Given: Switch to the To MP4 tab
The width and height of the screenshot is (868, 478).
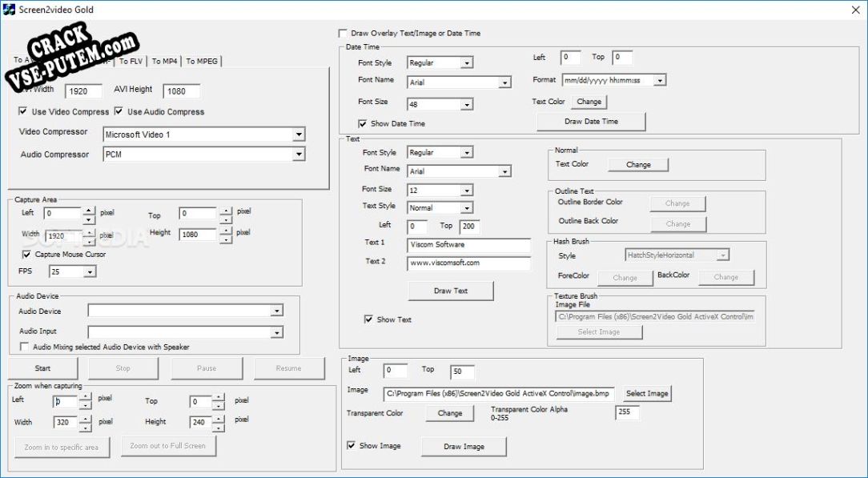Looking at the screenshot, I should coord(164,62).
